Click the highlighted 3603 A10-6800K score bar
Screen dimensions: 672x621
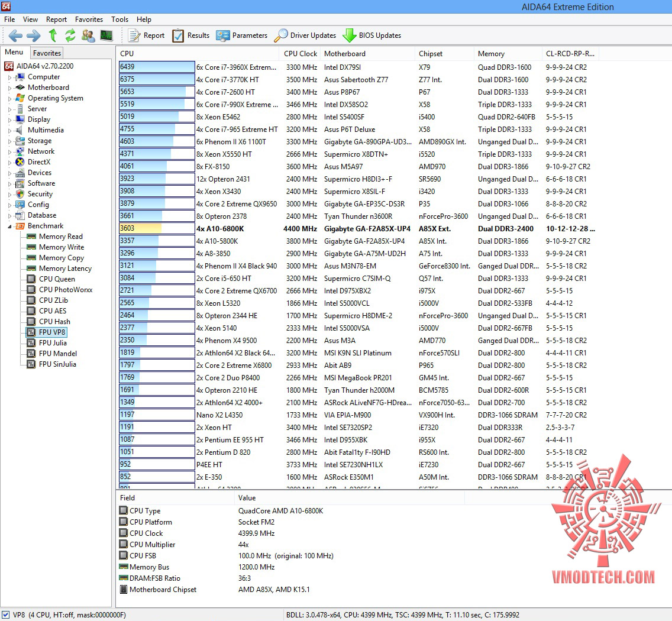(x=157, y=228)
